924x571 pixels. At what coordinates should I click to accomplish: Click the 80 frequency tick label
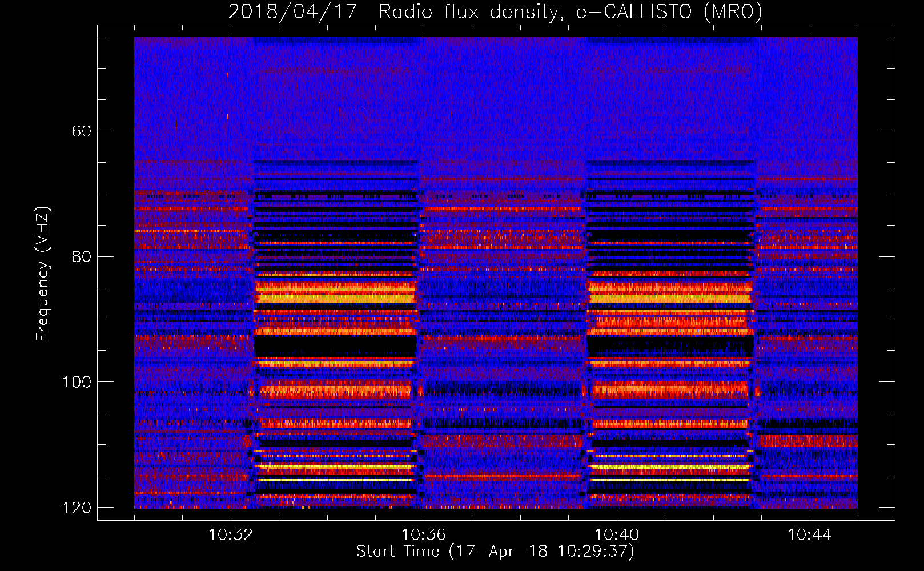coord(81,256)
